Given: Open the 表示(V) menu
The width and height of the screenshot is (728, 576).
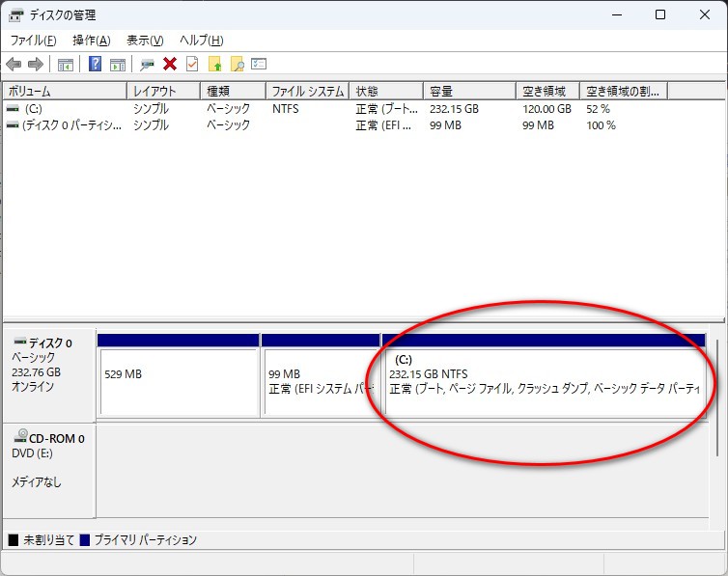Looking at the screenshot, I should tap(145, 41).
